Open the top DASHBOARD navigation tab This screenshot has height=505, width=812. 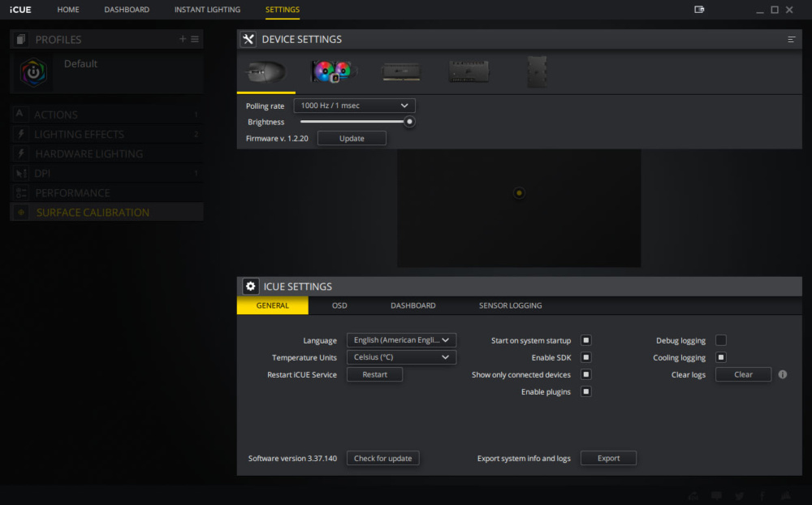click(127, 9)
